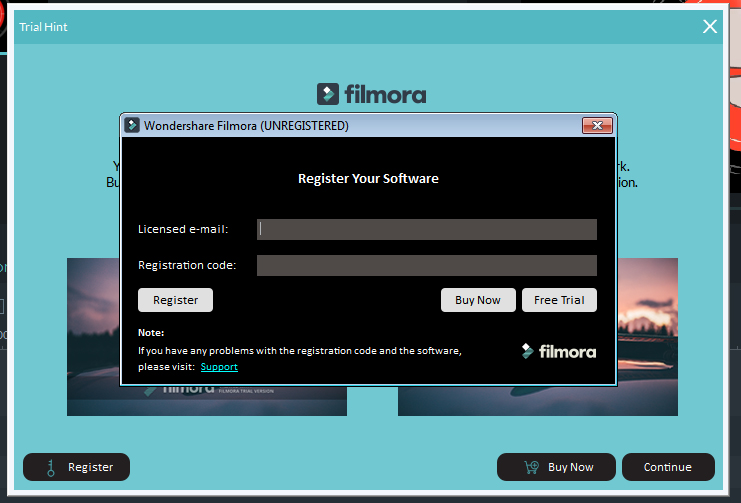
Task: Click Buy Now in the registration dialog
Action: click(478, 300)
